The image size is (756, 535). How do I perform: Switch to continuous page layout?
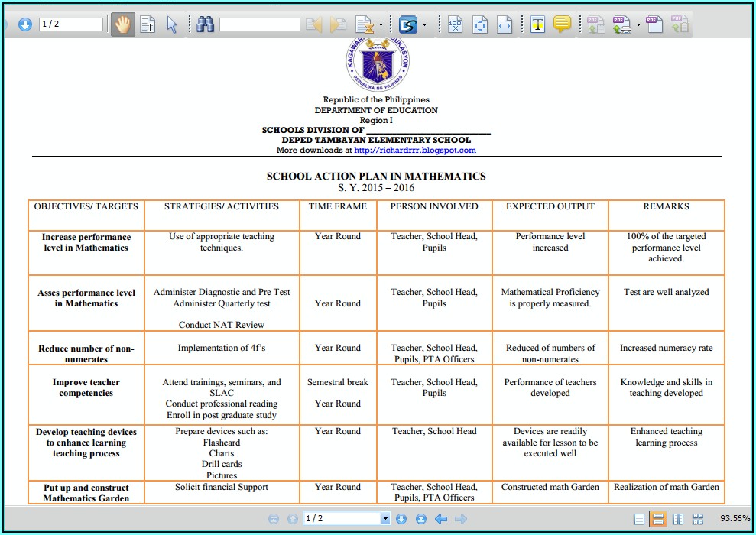(x=658, y=519)
